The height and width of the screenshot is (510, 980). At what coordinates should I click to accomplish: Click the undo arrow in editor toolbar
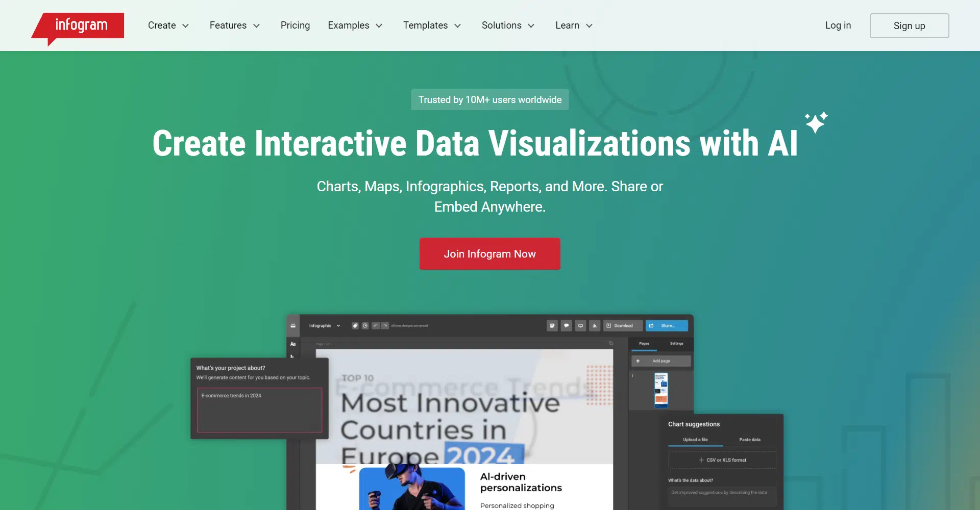click(376, 326)
